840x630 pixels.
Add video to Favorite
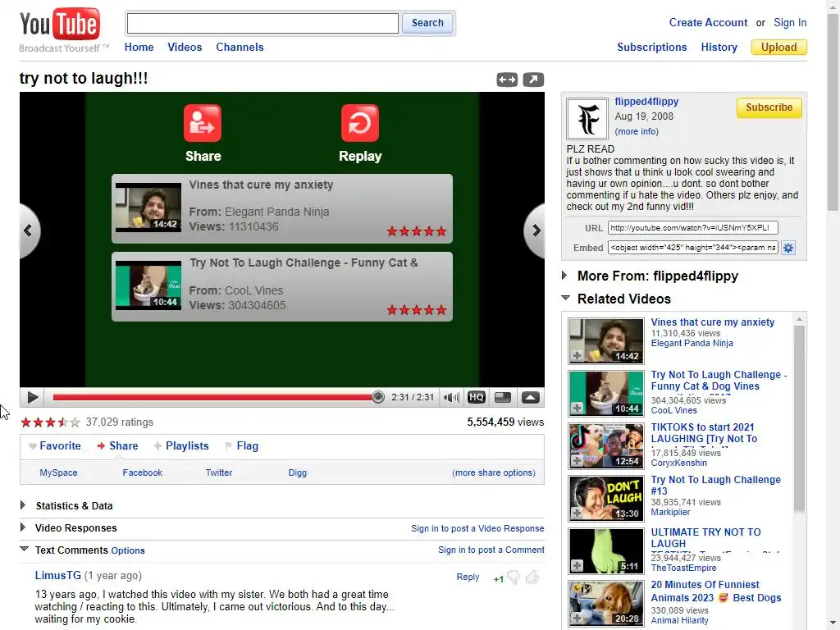[x=55, y=445]
